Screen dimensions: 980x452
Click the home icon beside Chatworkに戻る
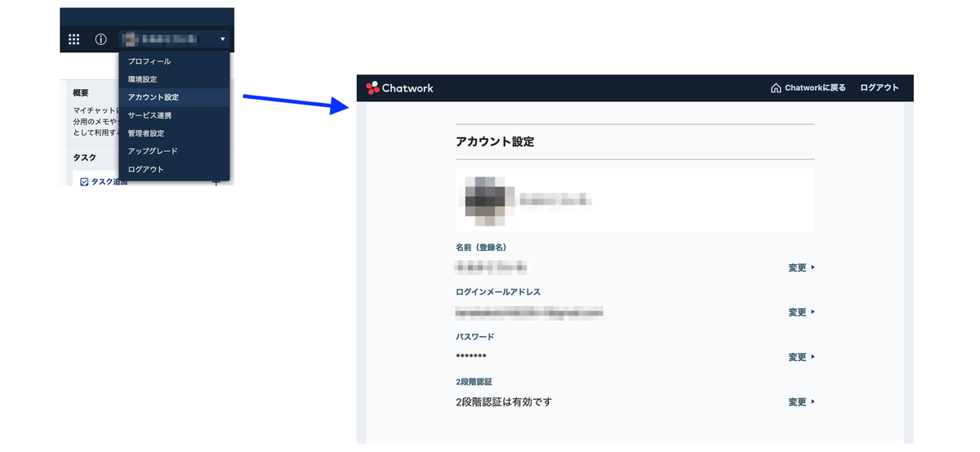click(x=776, y=88)
